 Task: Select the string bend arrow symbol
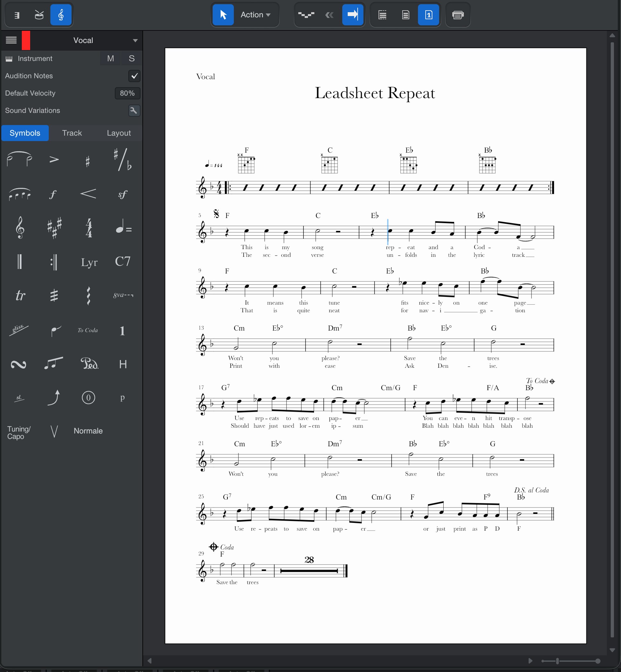click(54, 398)
